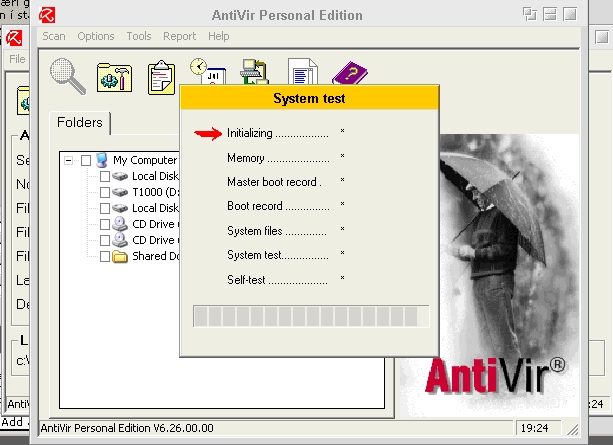Open the Report menu
The height and width of the screenshot is (445, 613).
[x=179, y=36]
